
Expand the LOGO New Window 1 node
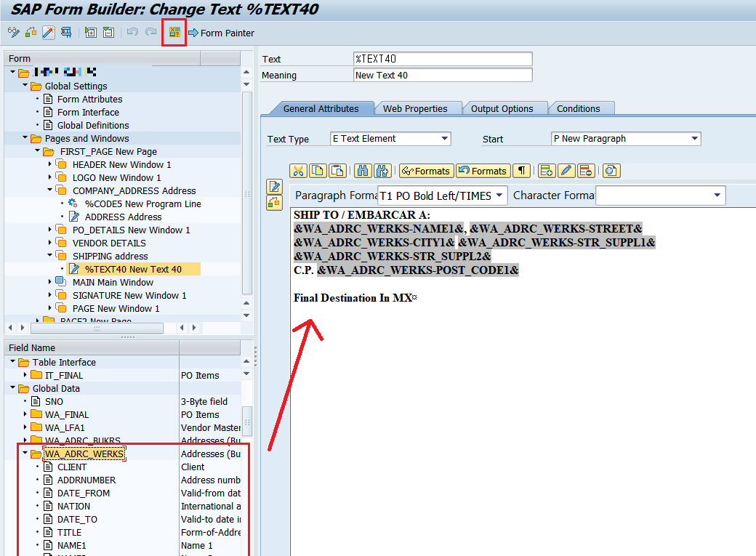49,177
